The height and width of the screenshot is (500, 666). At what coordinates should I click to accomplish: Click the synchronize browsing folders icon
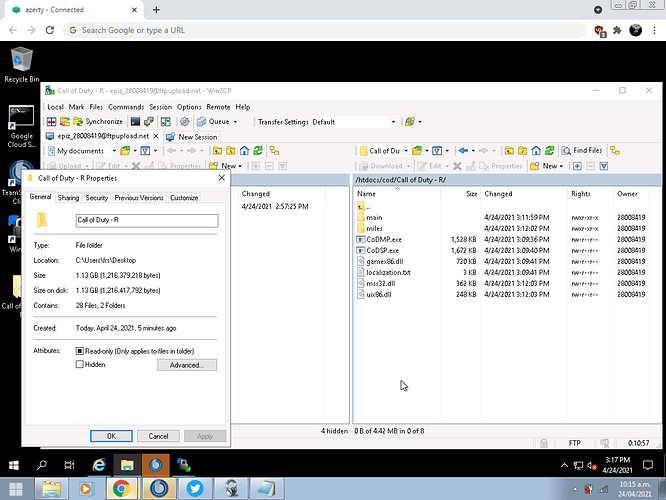409,122
